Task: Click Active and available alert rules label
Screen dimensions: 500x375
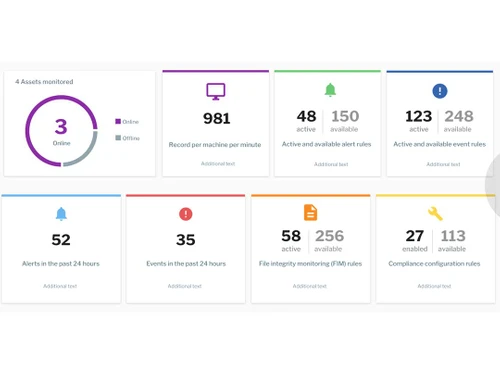Action: point(326,144)
